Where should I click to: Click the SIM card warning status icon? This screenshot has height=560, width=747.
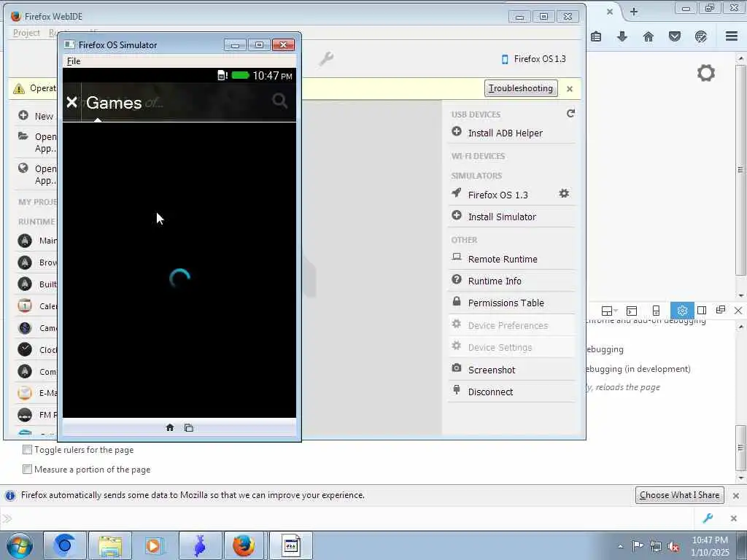[x=222, y=75]
